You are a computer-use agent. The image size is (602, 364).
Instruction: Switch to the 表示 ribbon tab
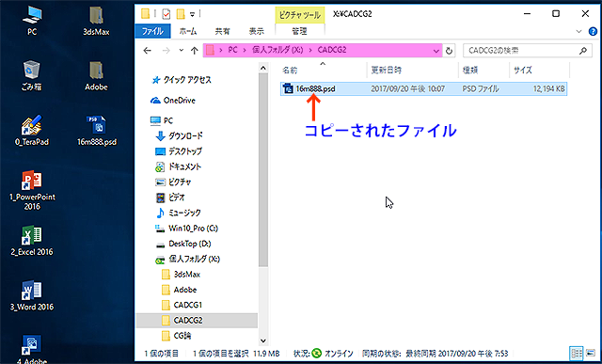tap(256, 31)
